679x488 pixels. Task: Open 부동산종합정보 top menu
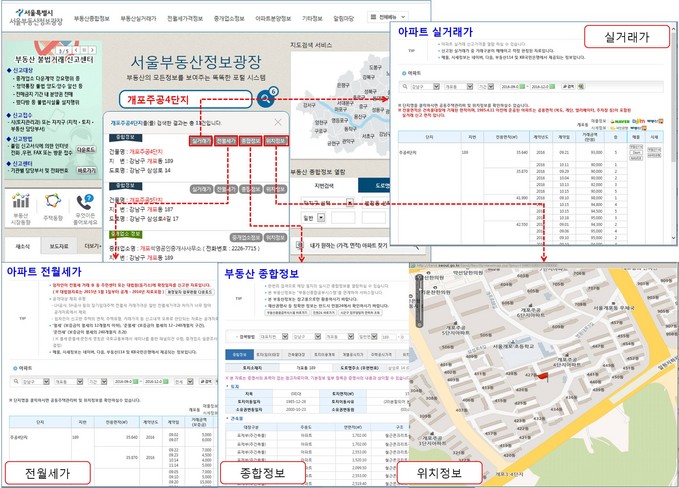coord(91,19)
